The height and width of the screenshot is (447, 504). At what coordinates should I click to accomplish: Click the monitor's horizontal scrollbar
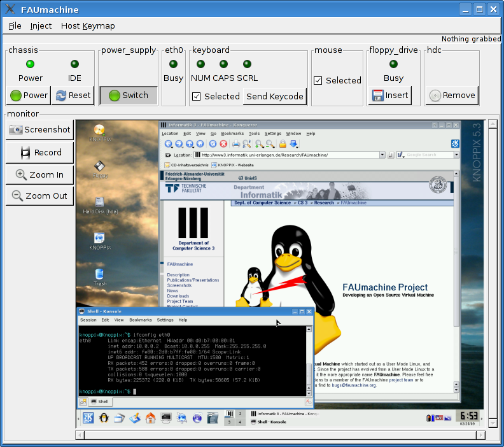280,436
